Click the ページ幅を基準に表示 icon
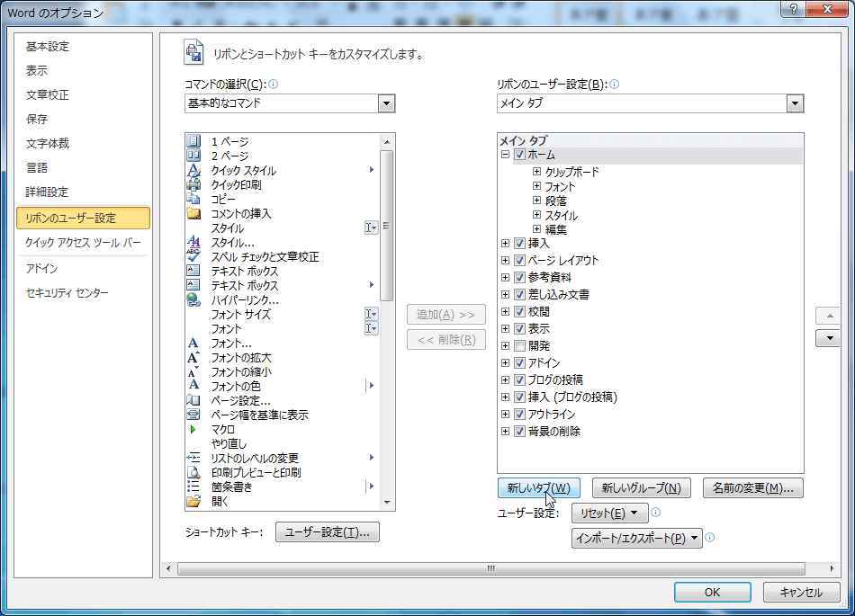 [x=193, y=415]
